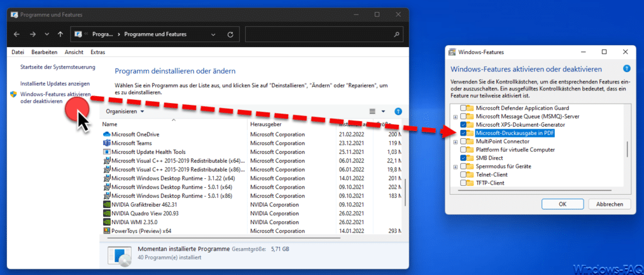Enable Telnet-Client checkbox
The width and height of the screenshot is (644, 275).
coord(464,175)
